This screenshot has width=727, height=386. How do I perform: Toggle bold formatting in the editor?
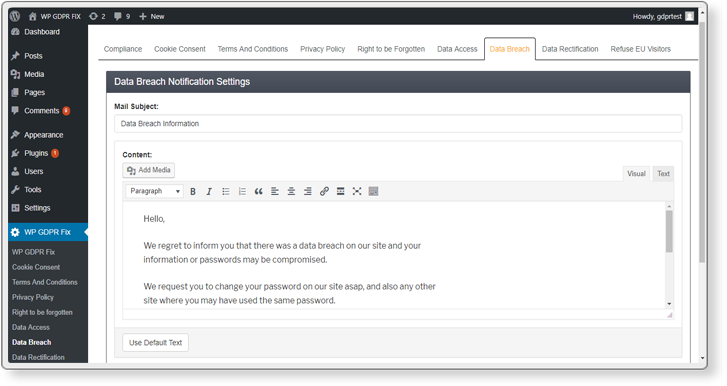click(193, 191)
